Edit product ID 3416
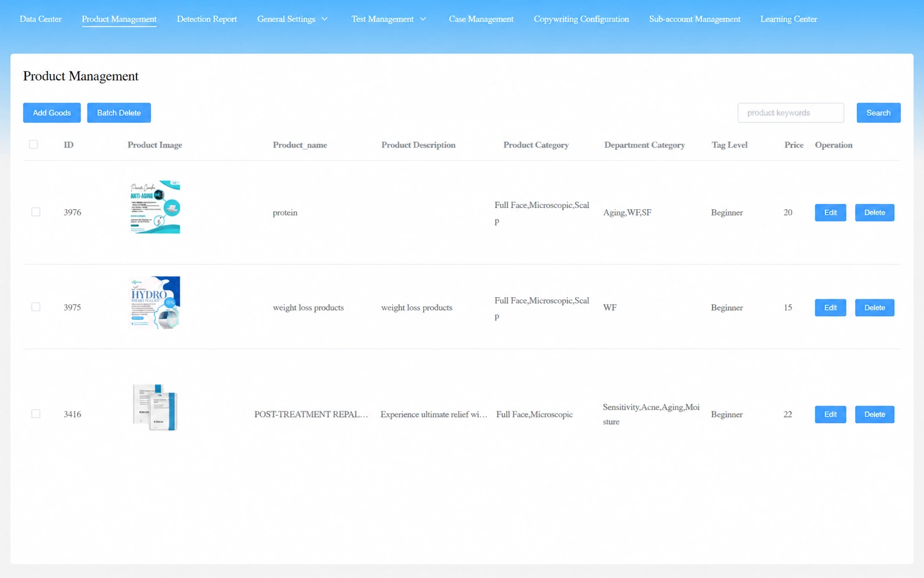924x578 pixels. tap(830, 414)
